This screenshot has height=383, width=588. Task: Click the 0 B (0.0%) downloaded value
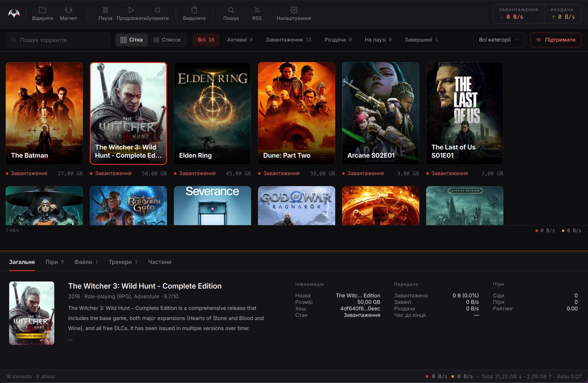[x=466, y=296]
